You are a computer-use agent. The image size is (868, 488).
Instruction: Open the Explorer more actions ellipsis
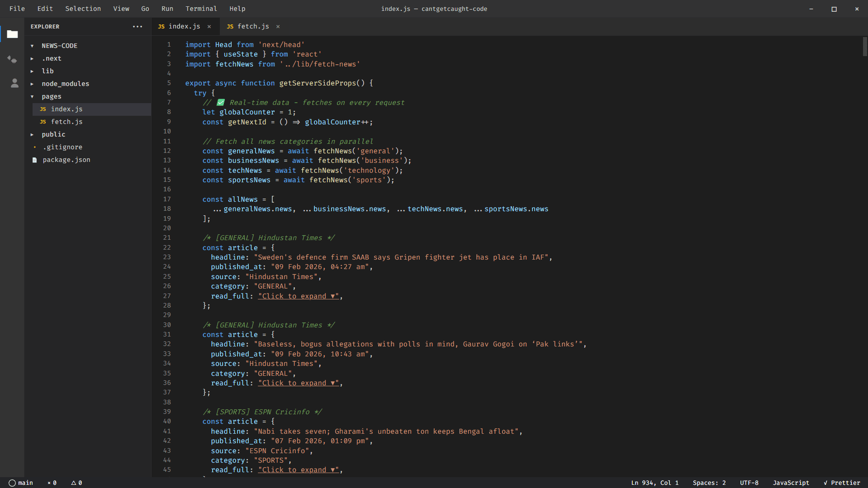pyautogui.click(x=138, y=27)
